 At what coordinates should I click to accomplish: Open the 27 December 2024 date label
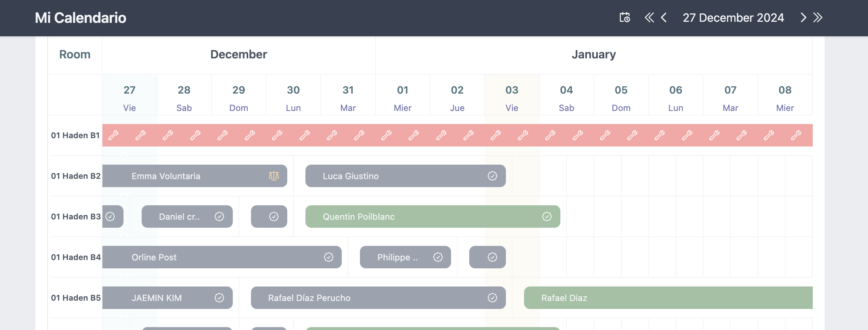coord(733,17)
